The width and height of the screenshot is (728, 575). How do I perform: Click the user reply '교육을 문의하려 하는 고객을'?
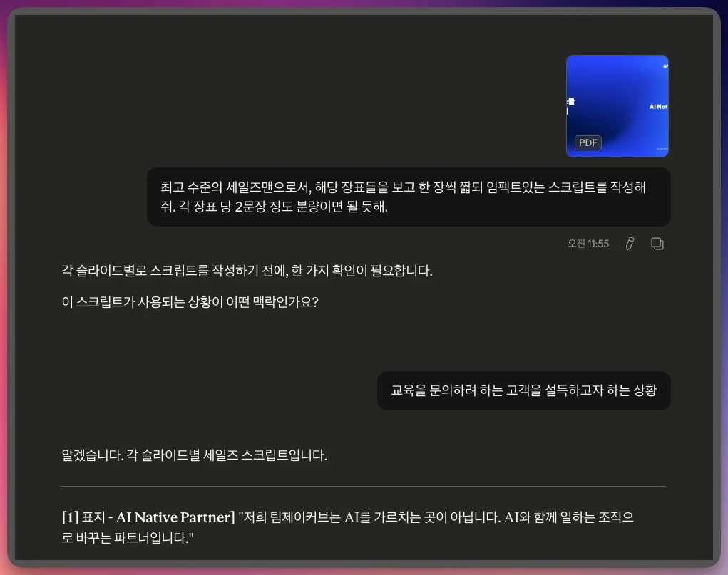point(523,390)
